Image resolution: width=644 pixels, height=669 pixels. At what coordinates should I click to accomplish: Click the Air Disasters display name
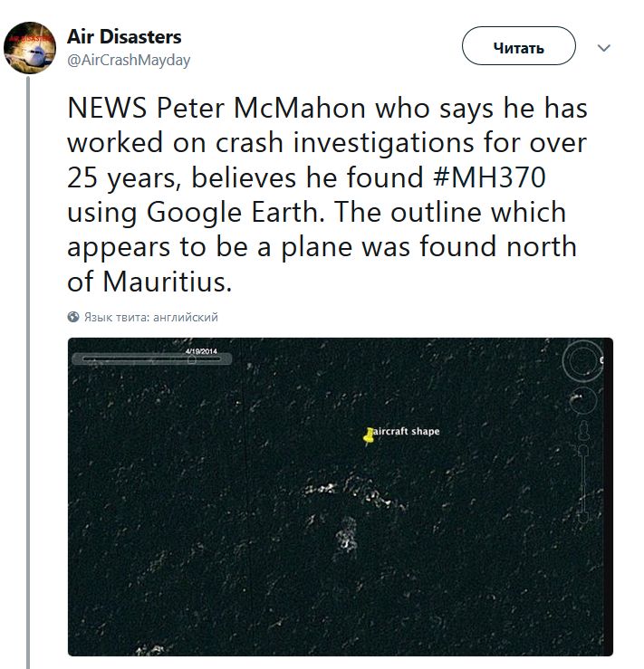coord(124,37)
